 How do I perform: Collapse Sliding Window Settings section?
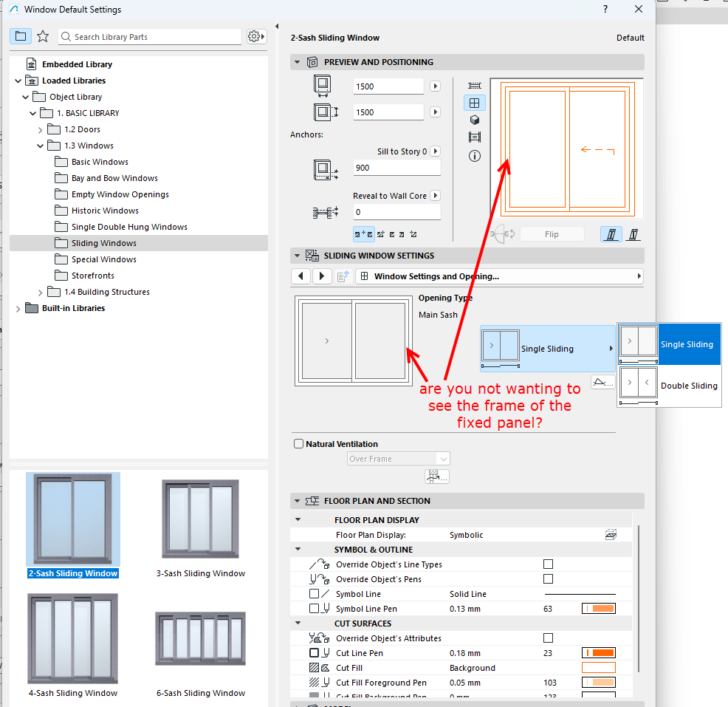(x=297, y=256)
